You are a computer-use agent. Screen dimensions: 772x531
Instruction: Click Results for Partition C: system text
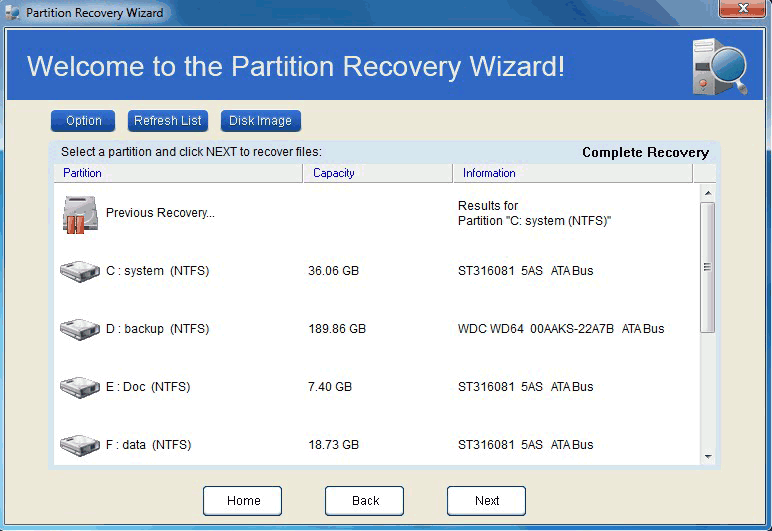point(534,213)
